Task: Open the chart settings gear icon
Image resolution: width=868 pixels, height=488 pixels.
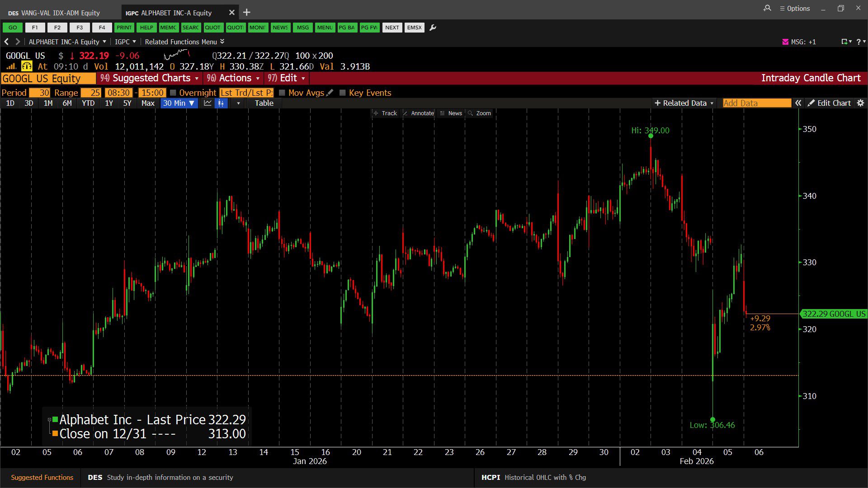Action: (x=861, y=103)
